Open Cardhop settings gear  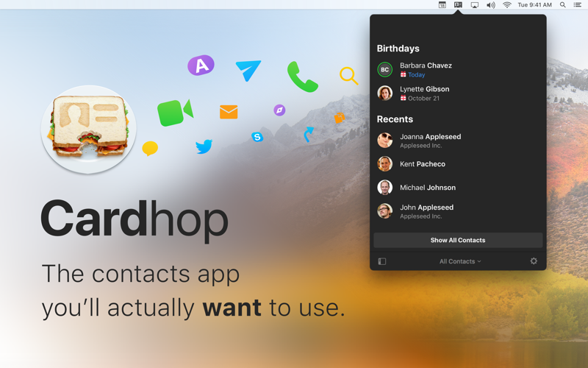(x=534, y=261)
